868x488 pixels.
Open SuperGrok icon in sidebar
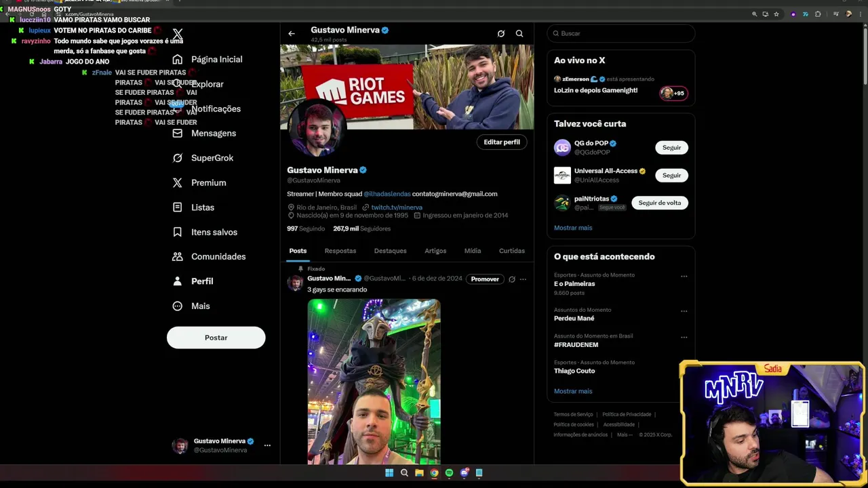tap(178, 158)
